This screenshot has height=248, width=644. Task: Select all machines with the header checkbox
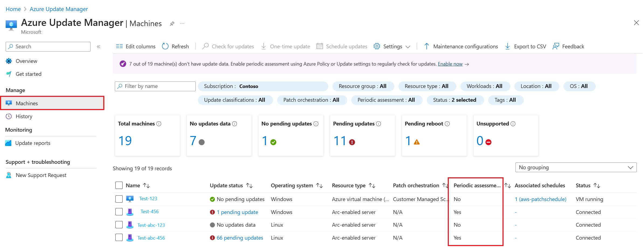[119, 185]
